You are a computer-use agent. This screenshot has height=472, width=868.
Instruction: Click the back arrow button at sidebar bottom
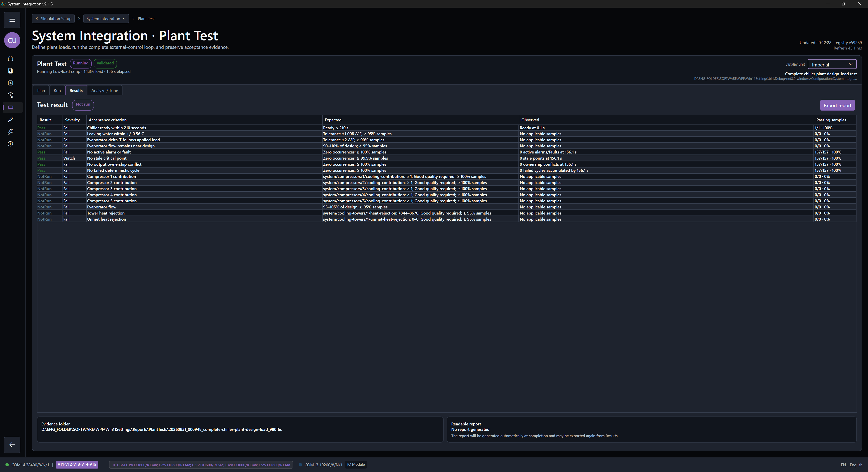click(12, 445)
